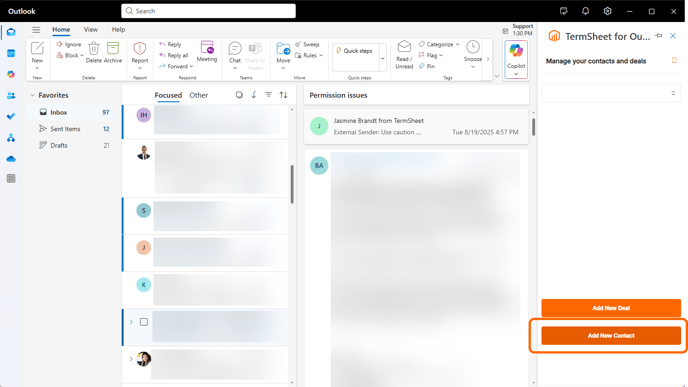Open Copilot app in the left rail

pos(11,74)
